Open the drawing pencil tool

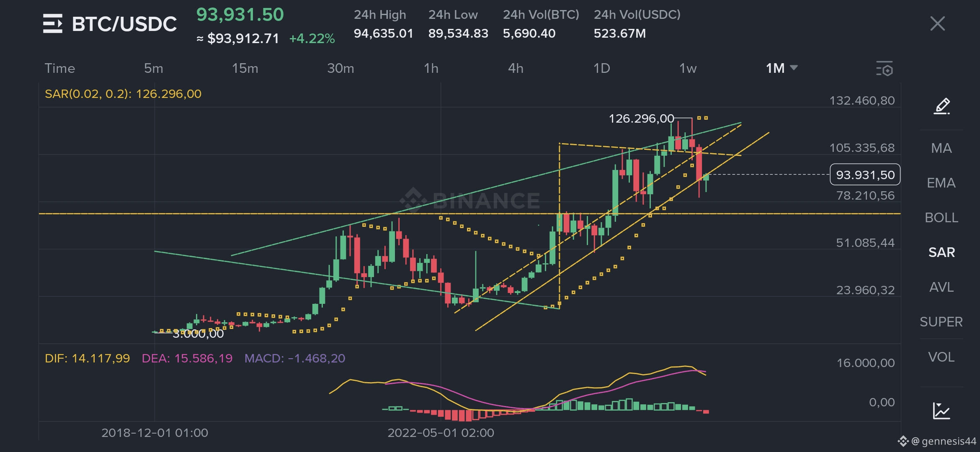click(941, 106)
